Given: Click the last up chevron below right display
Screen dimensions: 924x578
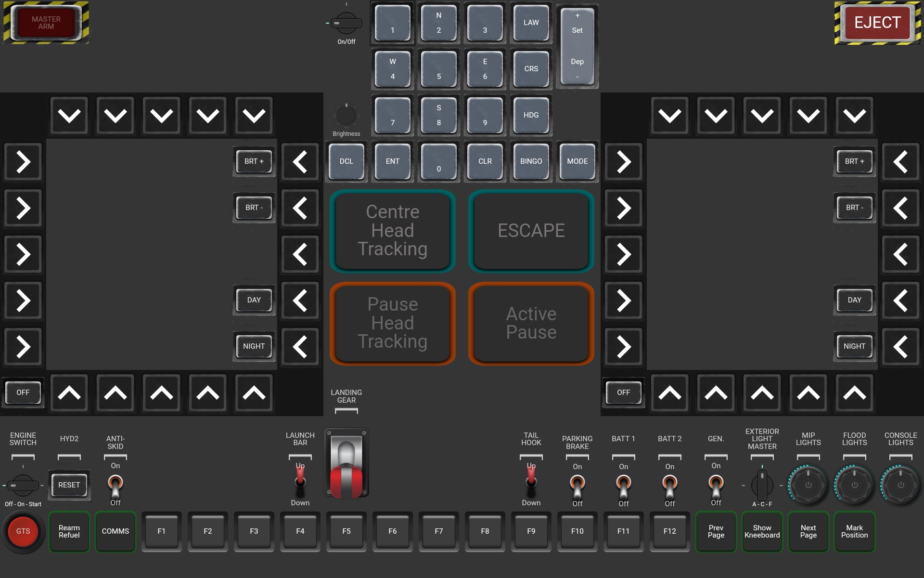Looking at the screenshot, I should (854, 393).
